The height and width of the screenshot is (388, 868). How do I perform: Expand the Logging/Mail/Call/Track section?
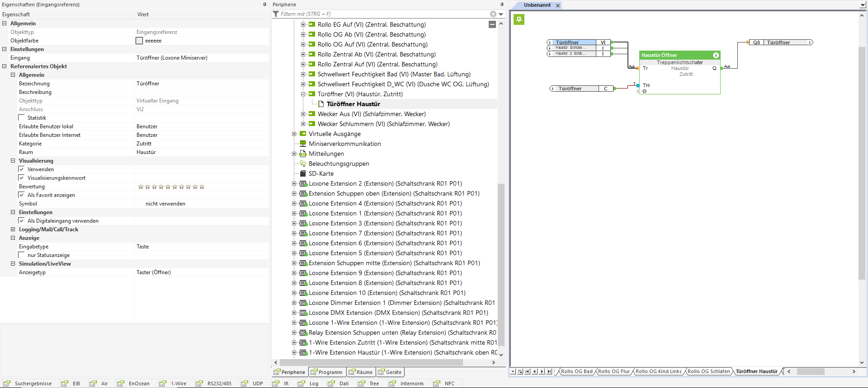click(13, 229)
